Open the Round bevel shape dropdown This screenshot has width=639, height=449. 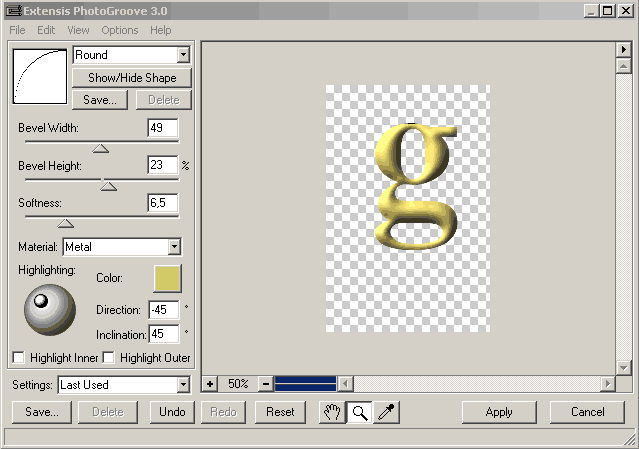(x=182, y=55)
